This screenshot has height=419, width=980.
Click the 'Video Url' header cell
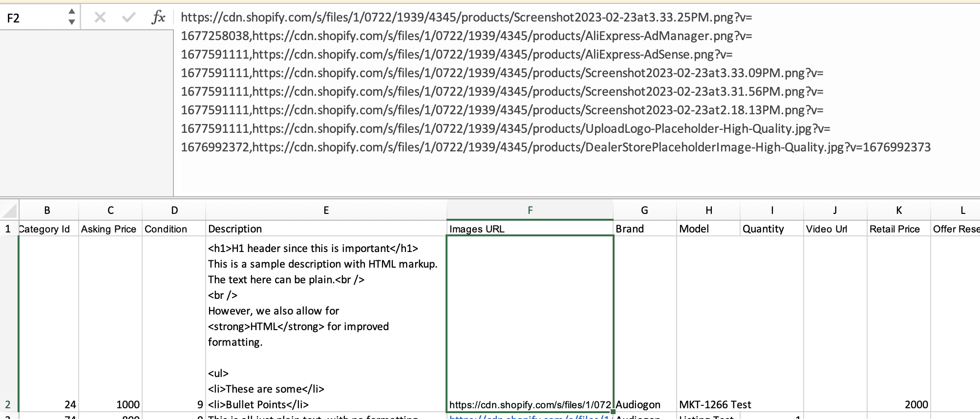point(835,229)
